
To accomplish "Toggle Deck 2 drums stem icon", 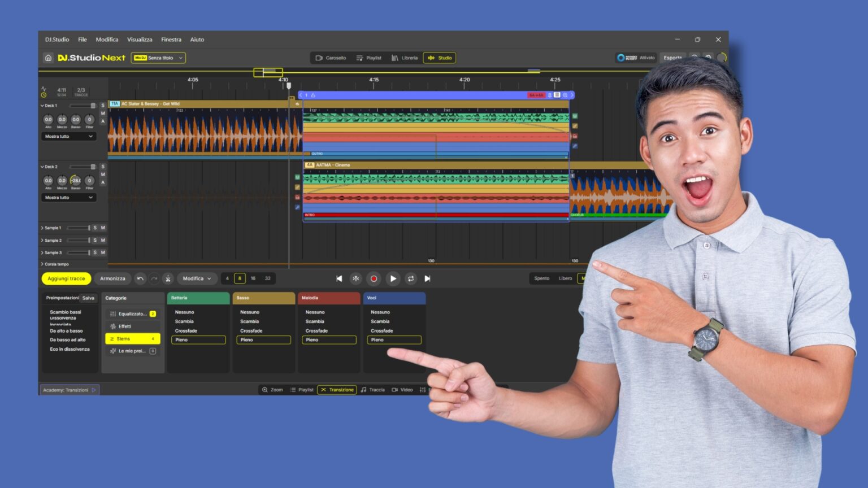I will tap(297, 177).
